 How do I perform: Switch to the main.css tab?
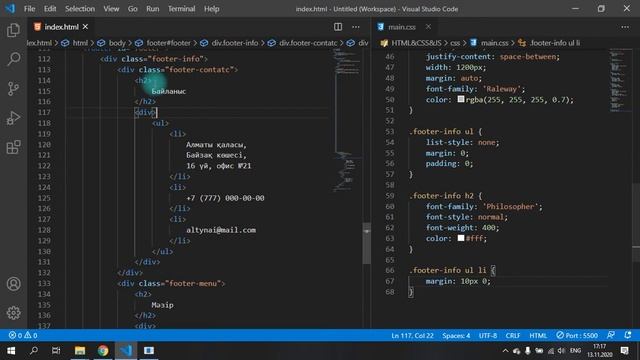(x=402, y=27)
